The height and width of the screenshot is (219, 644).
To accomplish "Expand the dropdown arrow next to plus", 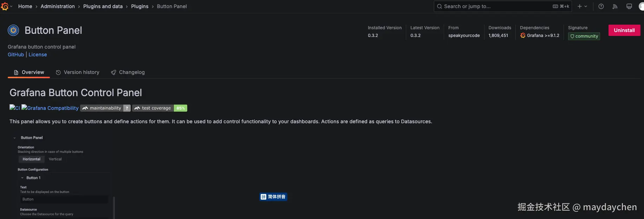I will 586,6.
